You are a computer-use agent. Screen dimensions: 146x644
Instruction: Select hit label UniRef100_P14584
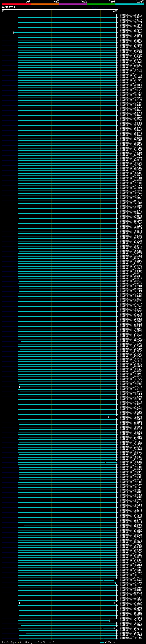(x=131, y=417)
